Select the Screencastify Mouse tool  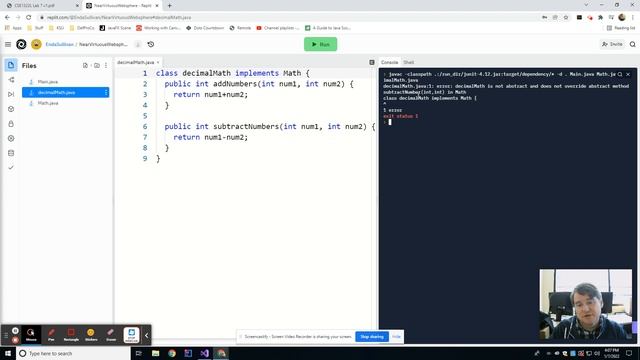click(x=31, y=335)
